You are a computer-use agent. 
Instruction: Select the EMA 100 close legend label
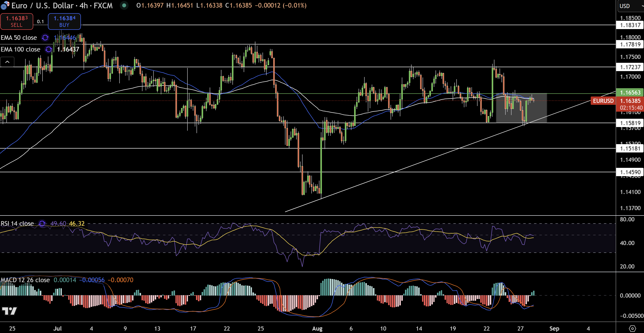(x=21, y=49)
